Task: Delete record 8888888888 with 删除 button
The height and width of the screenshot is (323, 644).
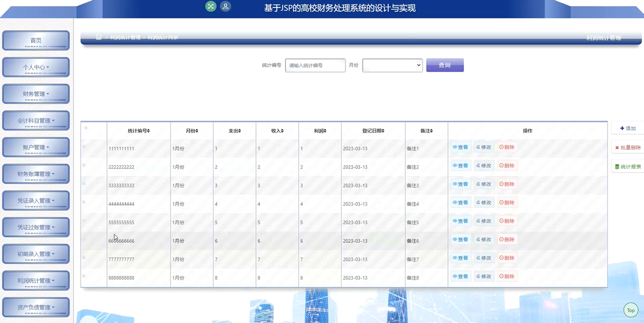Action: (x=507, y=276)
